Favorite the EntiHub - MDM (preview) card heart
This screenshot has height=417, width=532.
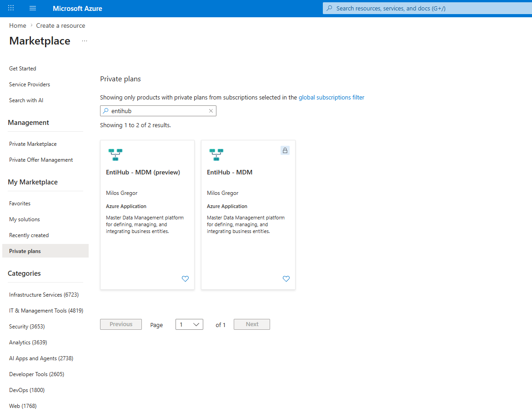(185, 278)
